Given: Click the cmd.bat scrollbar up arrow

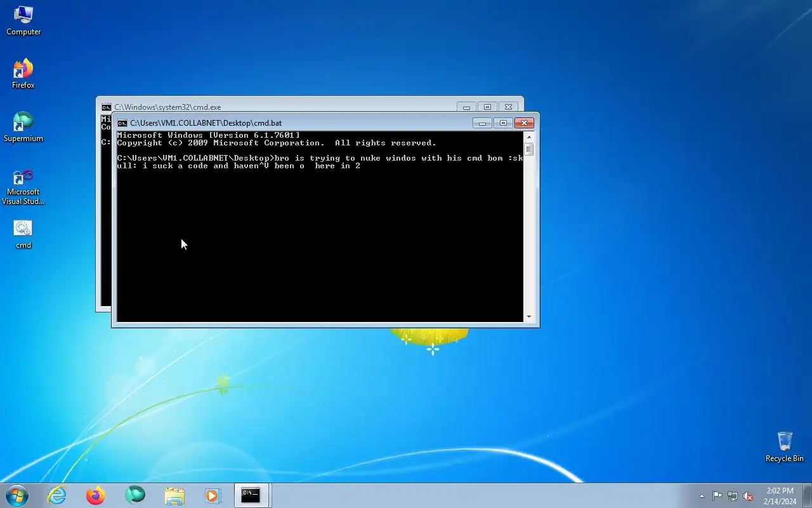Looking at the screenshot, I should (x=529, y=137).
